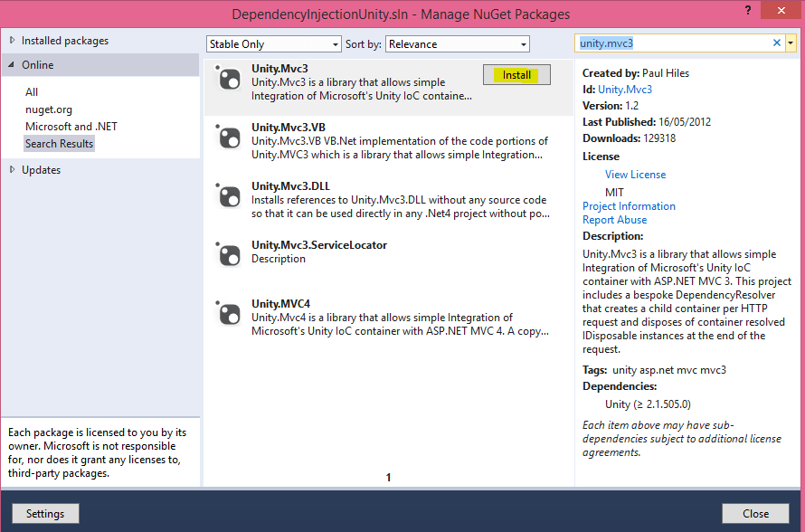Image resolution: width=805 pixels, height=532 pixels.
Task: Open the search options dropdown arrow
Action: tap(790, 43)
